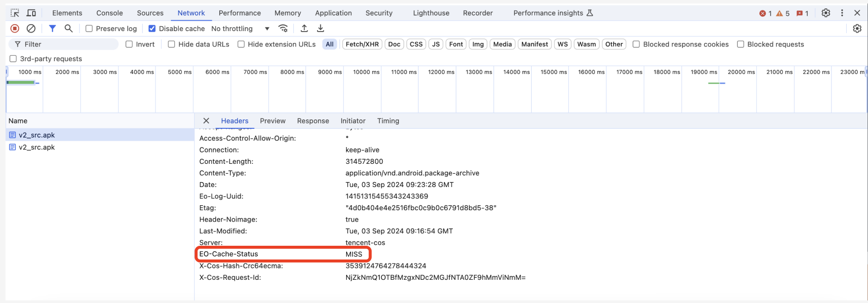The width and height of the screenshot is (868, 303).
Task: Open the No throttling dropdown
Action: [x=240, y=29]
